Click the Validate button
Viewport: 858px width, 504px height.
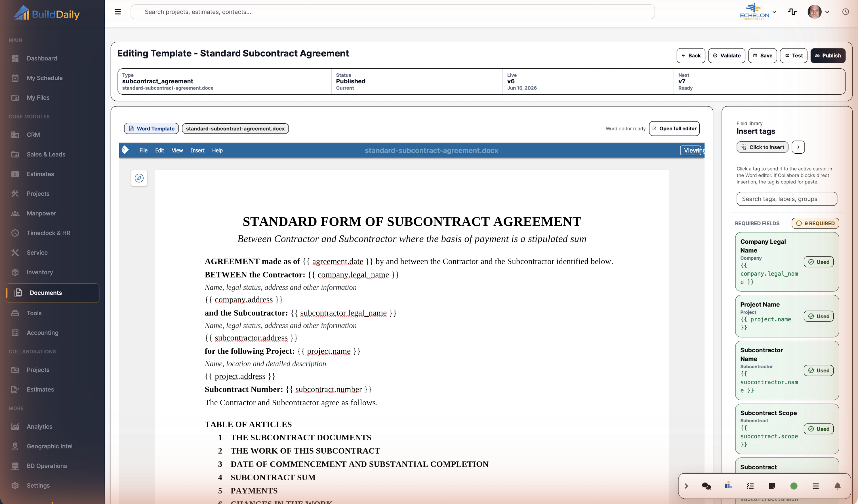[x=727, y=56]
